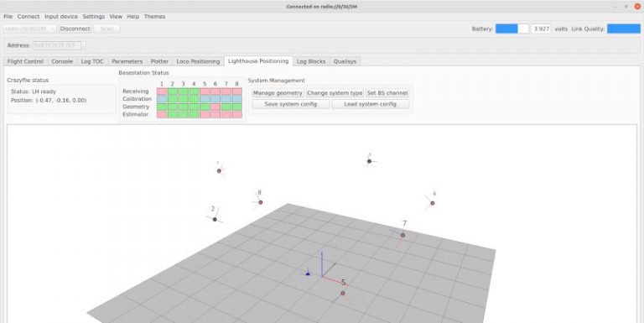
Task: Click Calibration status cell for basestation 8
Action: pyautogui.click(x=236, y=99)
